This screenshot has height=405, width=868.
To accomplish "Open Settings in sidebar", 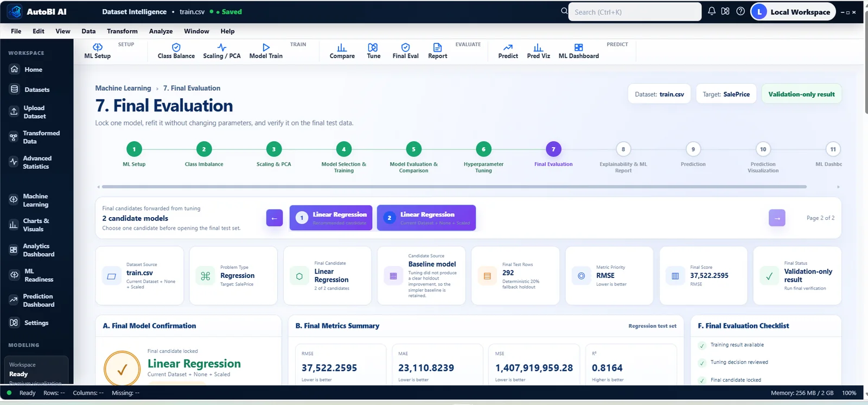I will point(37,322).
